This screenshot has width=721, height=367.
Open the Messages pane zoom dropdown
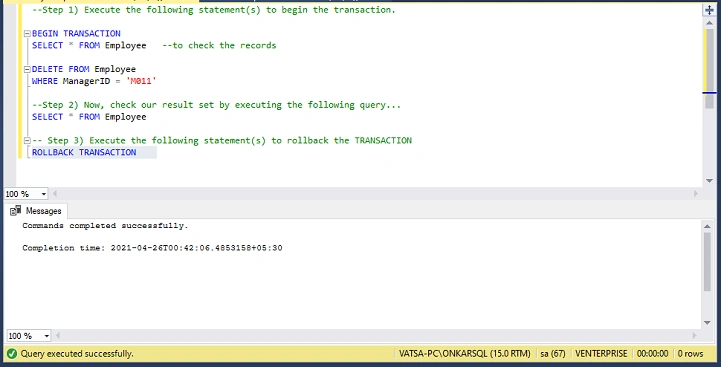[x=46, y=336]
